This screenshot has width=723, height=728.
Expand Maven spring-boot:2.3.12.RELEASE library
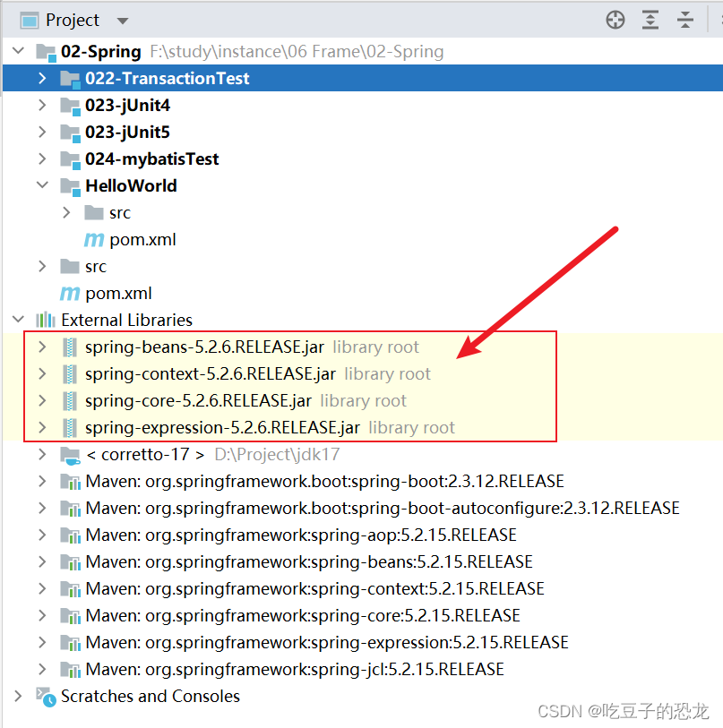[x=42, y=481]
